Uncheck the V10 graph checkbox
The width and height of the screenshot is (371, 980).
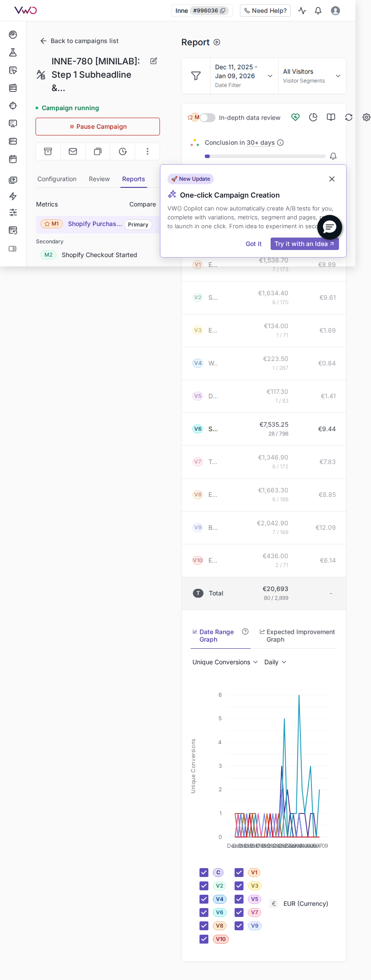[x=204, y=939]
